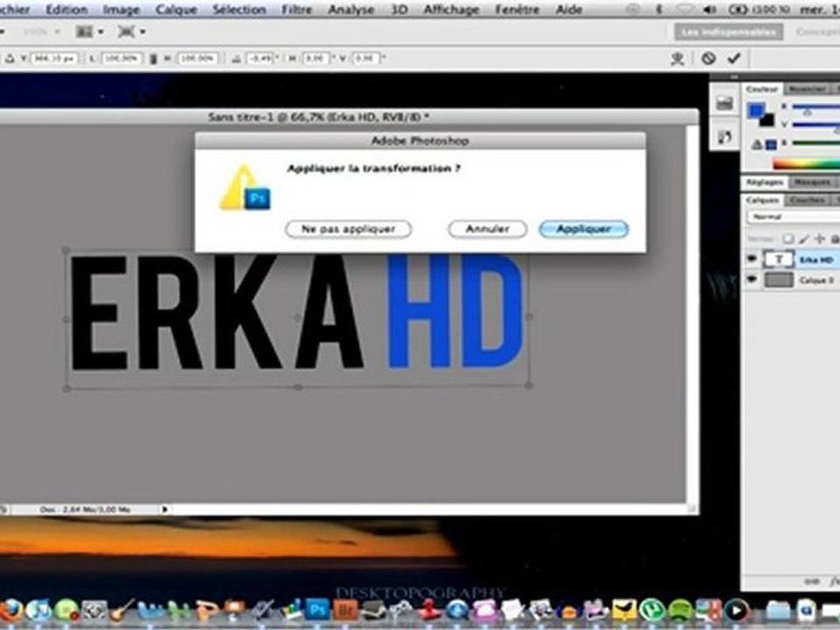Open the Filtre menu
Viewport: 840px width, 630px height.
point(297,10)
